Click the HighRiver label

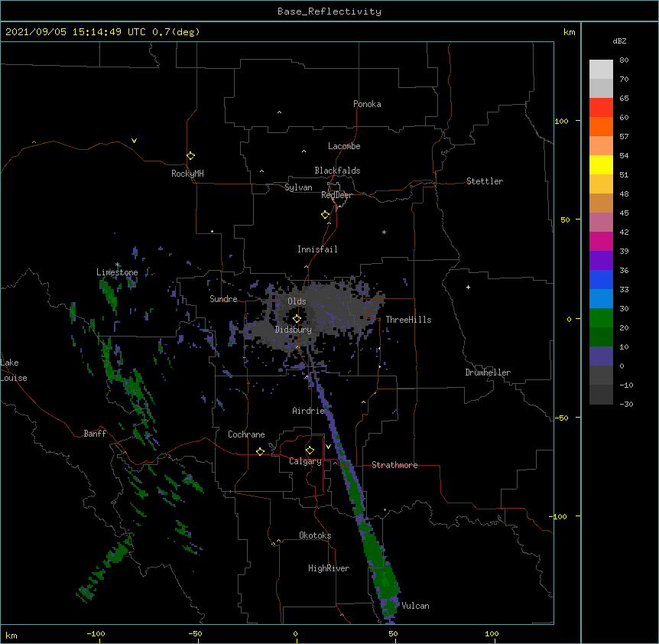click(x=329, y=568)
